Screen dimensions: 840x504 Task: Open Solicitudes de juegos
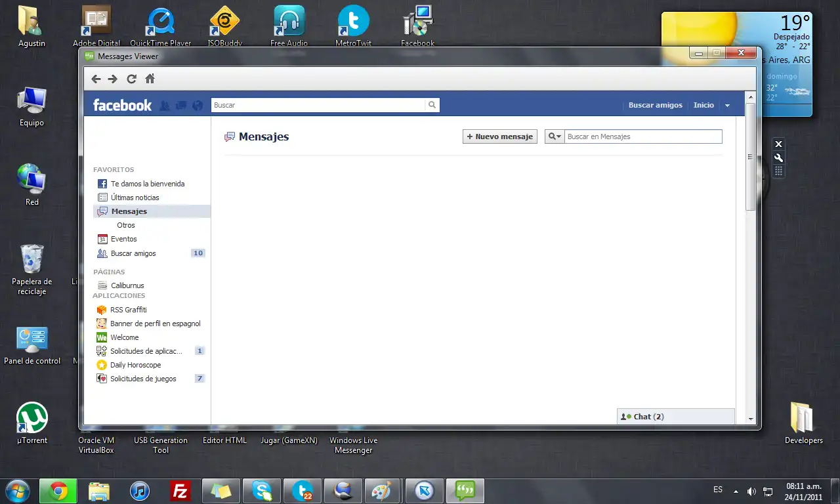[x=143, y=379]
